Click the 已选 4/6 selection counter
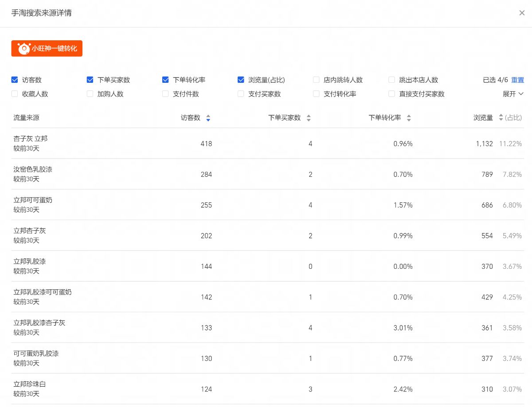The height and width of the screenshot is (407, 532). [x=496, y=80]
